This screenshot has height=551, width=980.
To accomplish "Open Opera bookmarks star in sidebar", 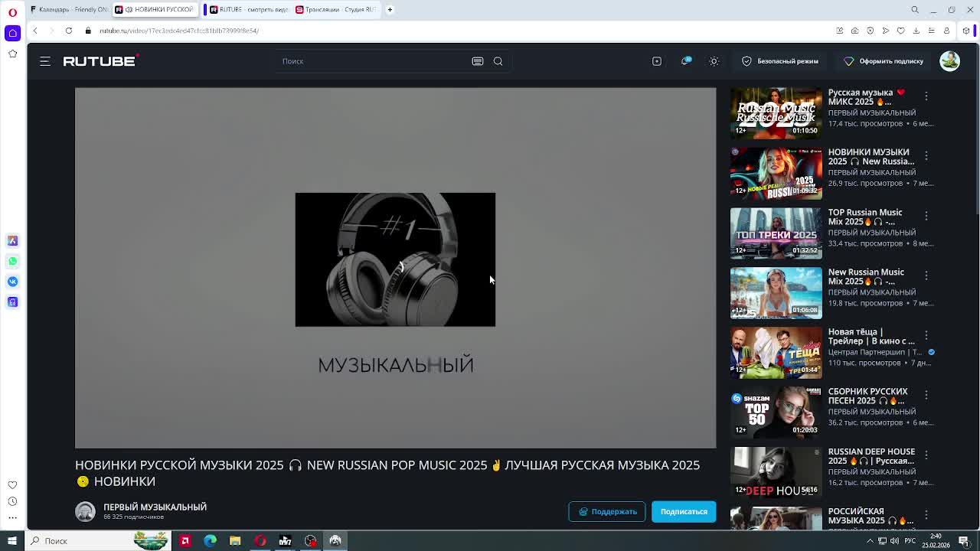I will pos(12,54).
